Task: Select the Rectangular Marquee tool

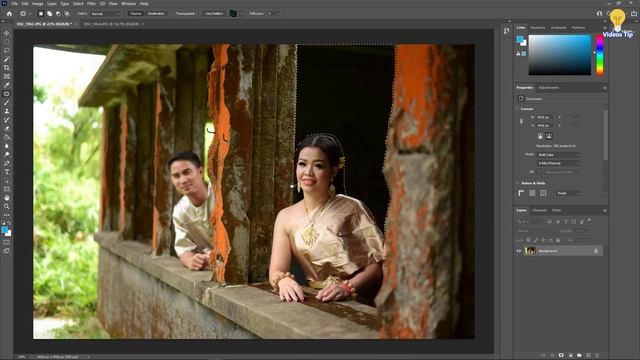Action: point(7,42)
